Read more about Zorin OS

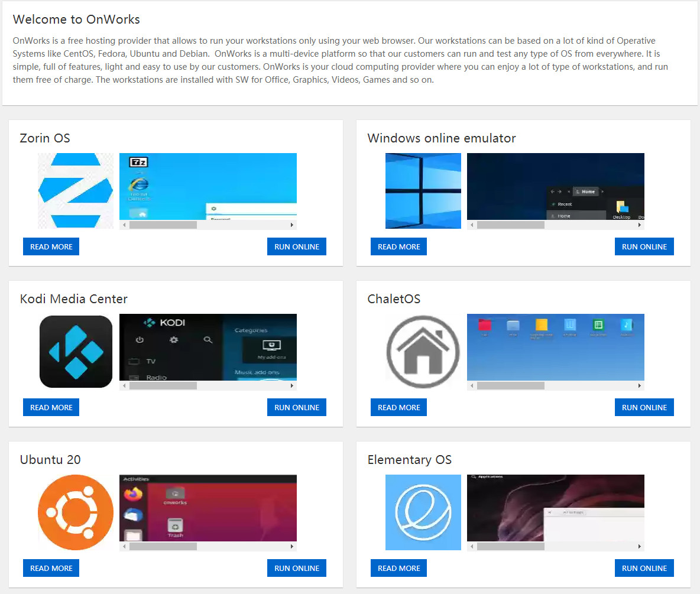[x=51, y=246]
